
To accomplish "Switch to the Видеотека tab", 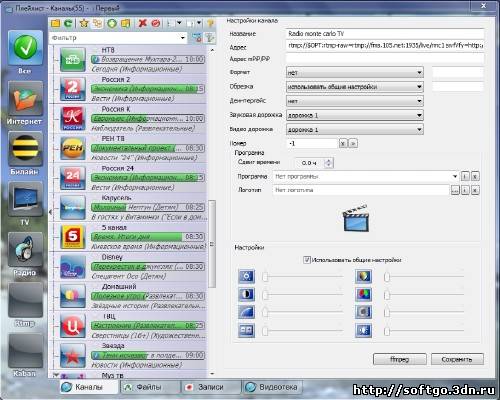I will coord(273,387).
